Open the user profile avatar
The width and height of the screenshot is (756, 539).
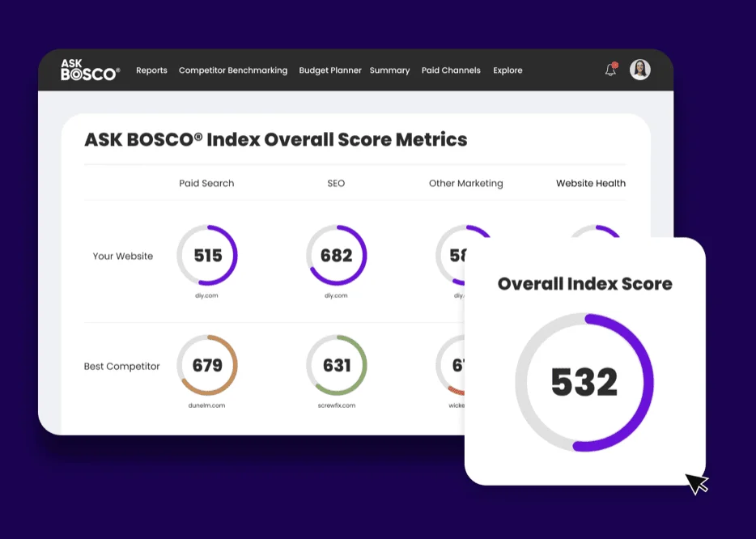pos(639,70)
